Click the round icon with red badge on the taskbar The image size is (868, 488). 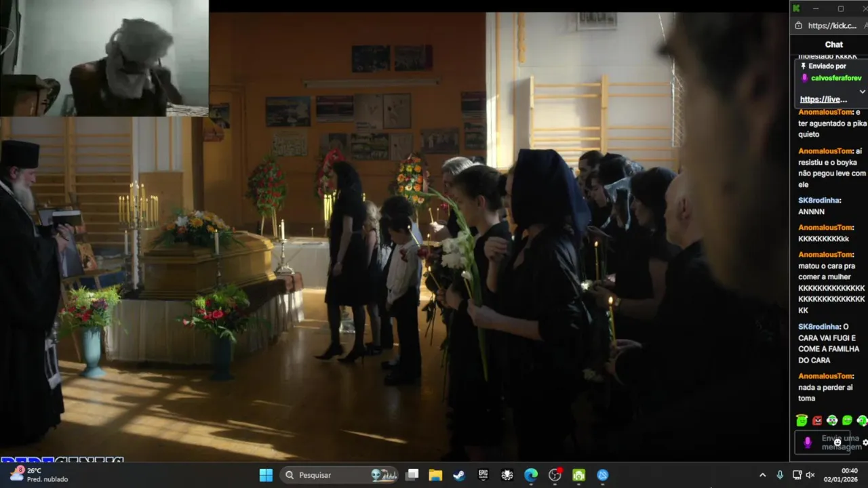tap(555, 475)
